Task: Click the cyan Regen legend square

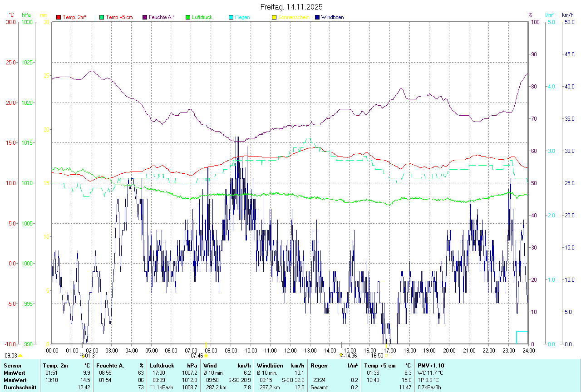Action: [x=231, y=17]
